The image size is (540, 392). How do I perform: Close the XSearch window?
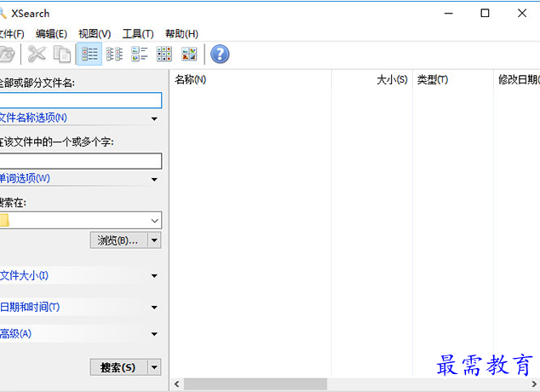[522, 14]
